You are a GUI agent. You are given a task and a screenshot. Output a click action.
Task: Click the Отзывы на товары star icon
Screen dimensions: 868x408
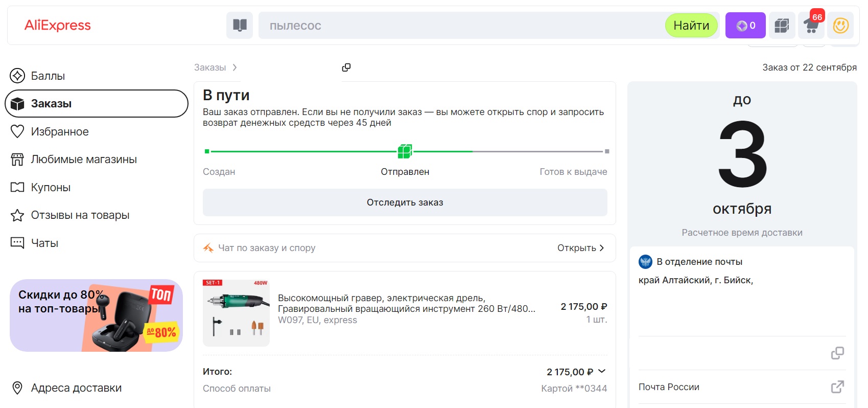(x=17, y=215)
